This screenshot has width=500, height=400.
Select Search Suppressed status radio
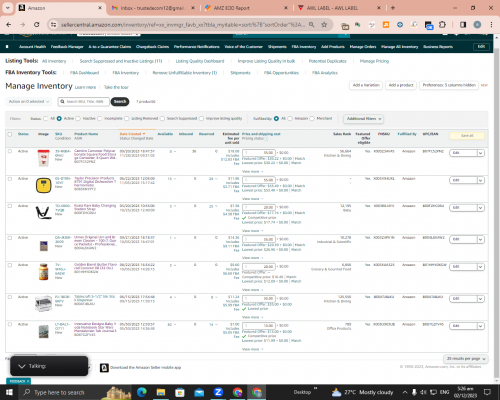[162, 118]
